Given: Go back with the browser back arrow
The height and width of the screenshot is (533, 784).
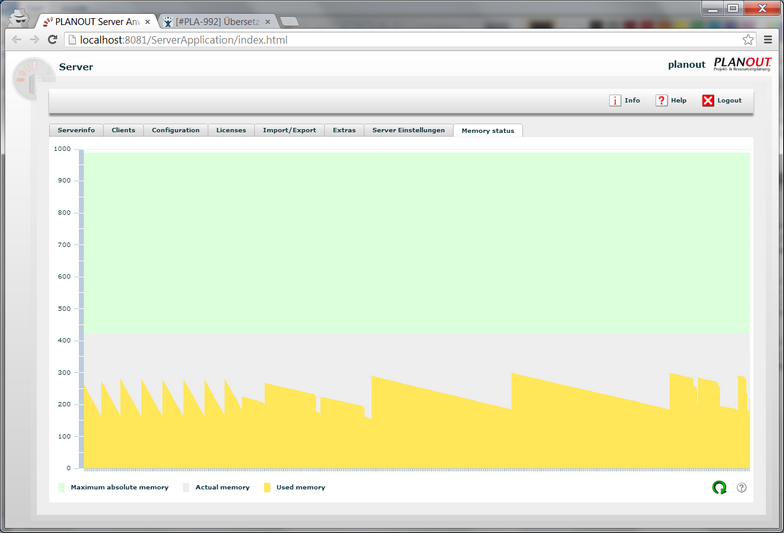Looking at the screenshot, I should point(16,40).
